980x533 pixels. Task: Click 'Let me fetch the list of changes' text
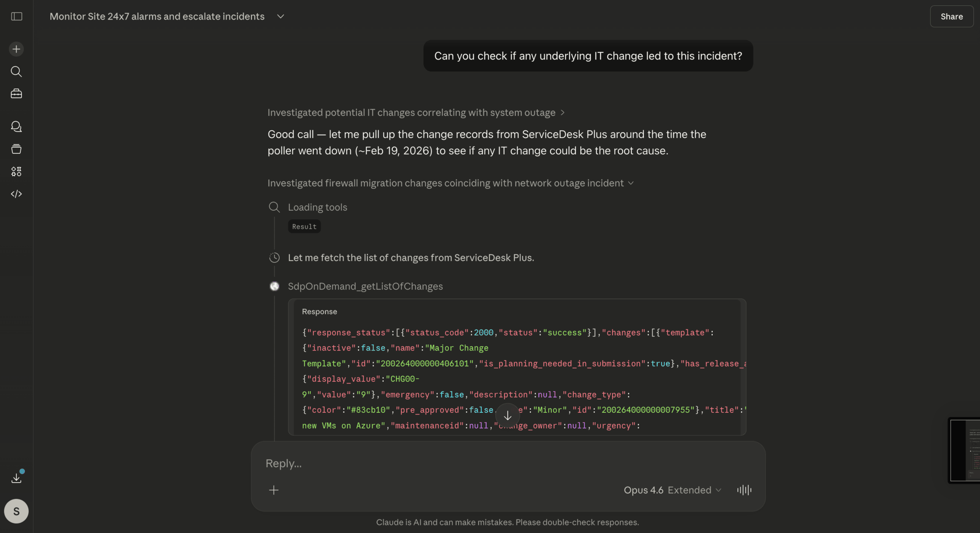[x=411, y=258]
